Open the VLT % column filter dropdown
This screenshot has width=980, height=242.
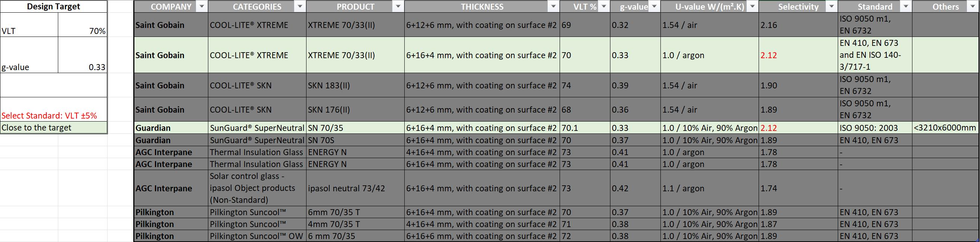point(604,6)
